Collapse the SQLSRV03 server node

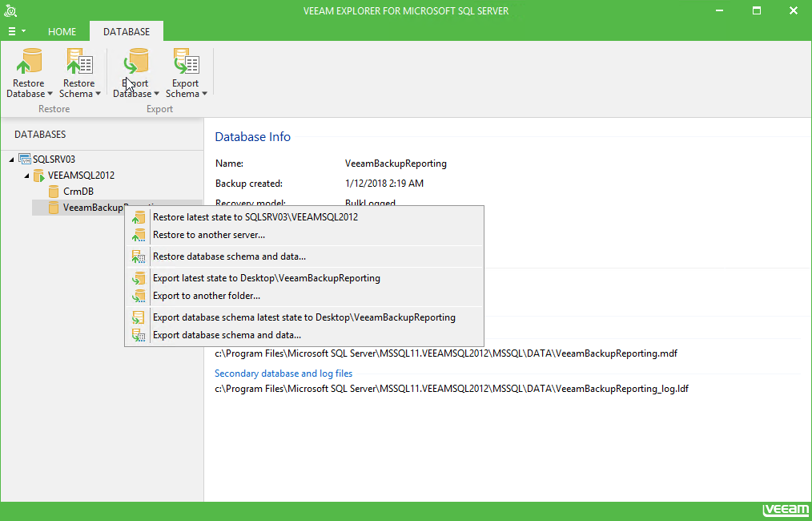pos(11,160)
